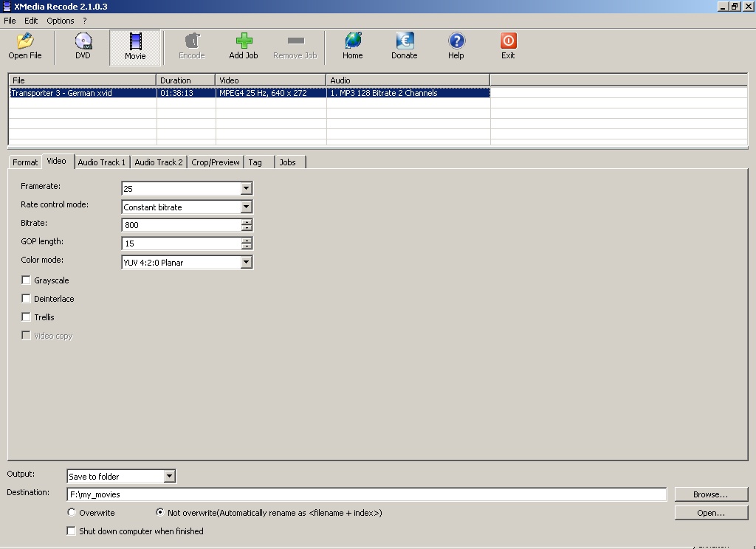Click the Destination path field
Image resolution: width=756 pixels, height=549 pixels.
point(367,494)
